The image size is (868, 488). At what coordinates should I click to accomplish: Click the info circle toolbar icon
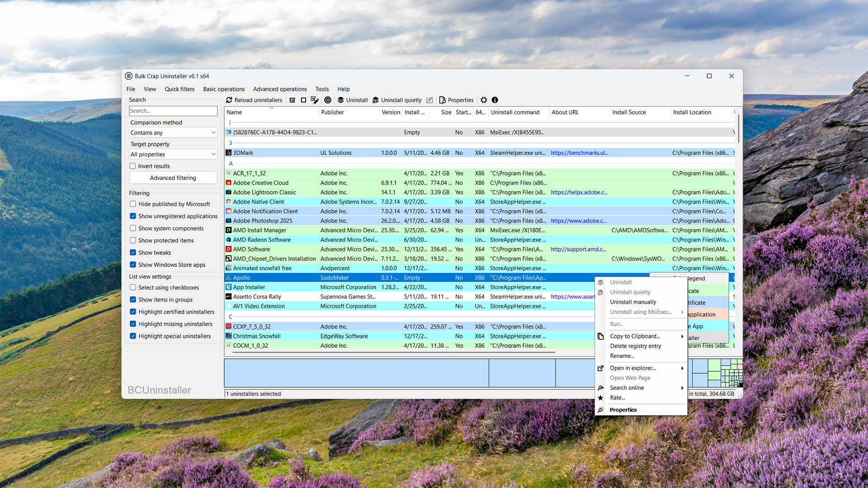tap(495, 100)
